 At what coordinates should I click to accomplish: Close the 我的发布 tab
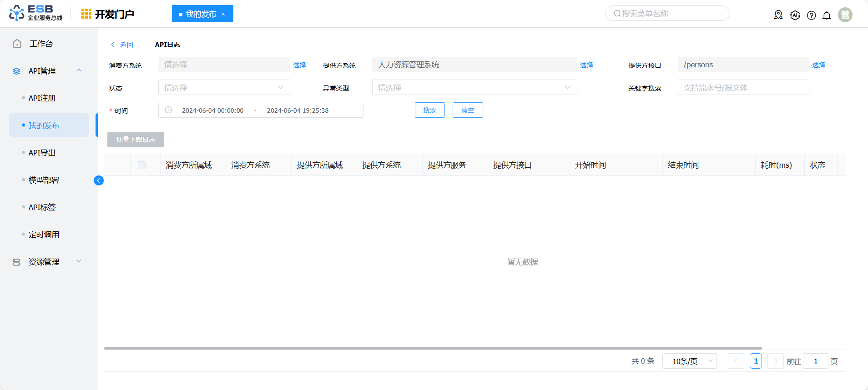pos(223,14)
